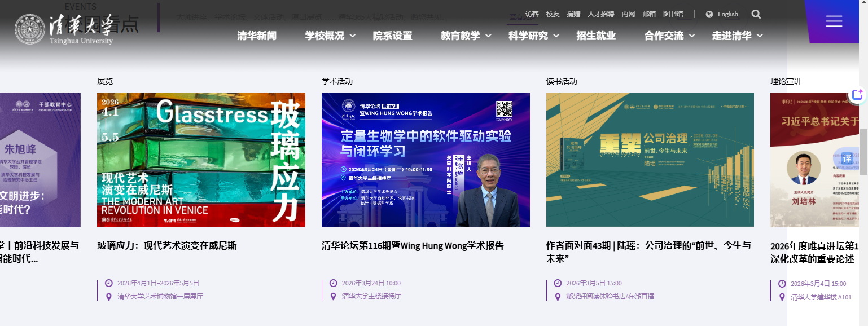This screenshot has width=868, height=326.
Task: Click the page vertical scrollbar thumb
Action: 863,152
